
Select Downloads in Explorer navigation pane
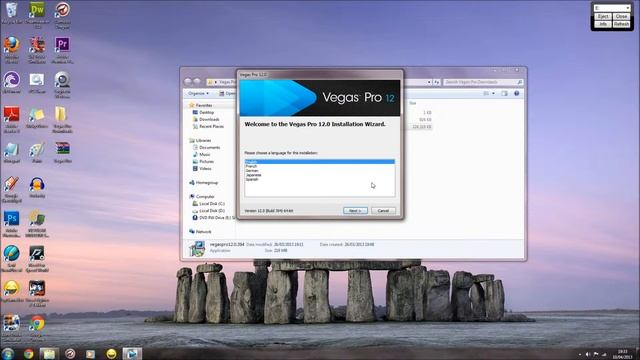tap(209, 119)
